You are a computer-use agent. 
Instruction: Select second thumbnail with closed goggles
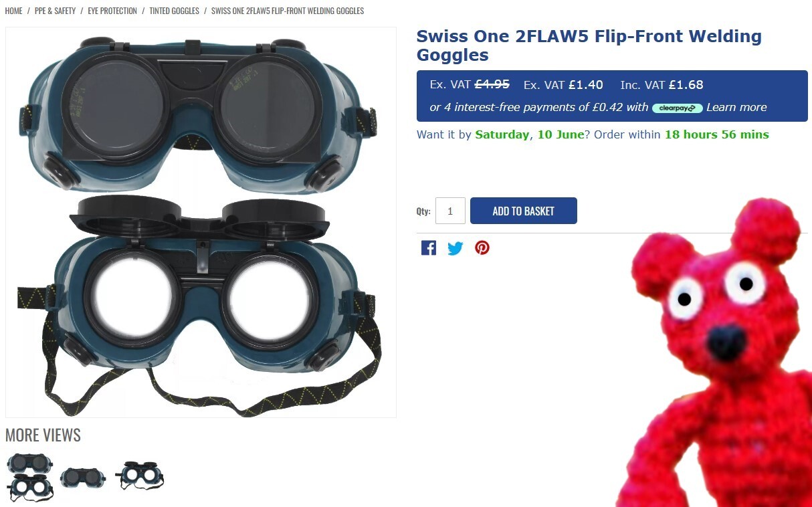pyautogui.click(x=83, y=477)
